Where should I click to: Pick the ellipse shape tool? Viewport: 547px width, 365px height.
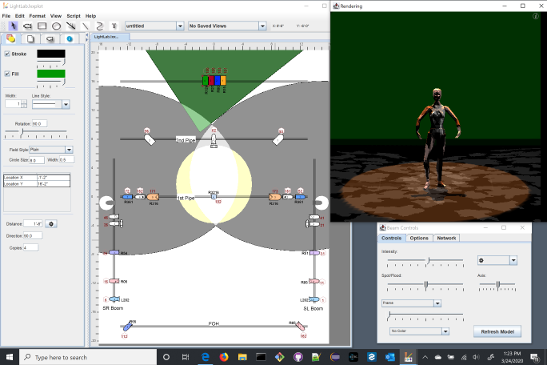click(x=56, y=26)
